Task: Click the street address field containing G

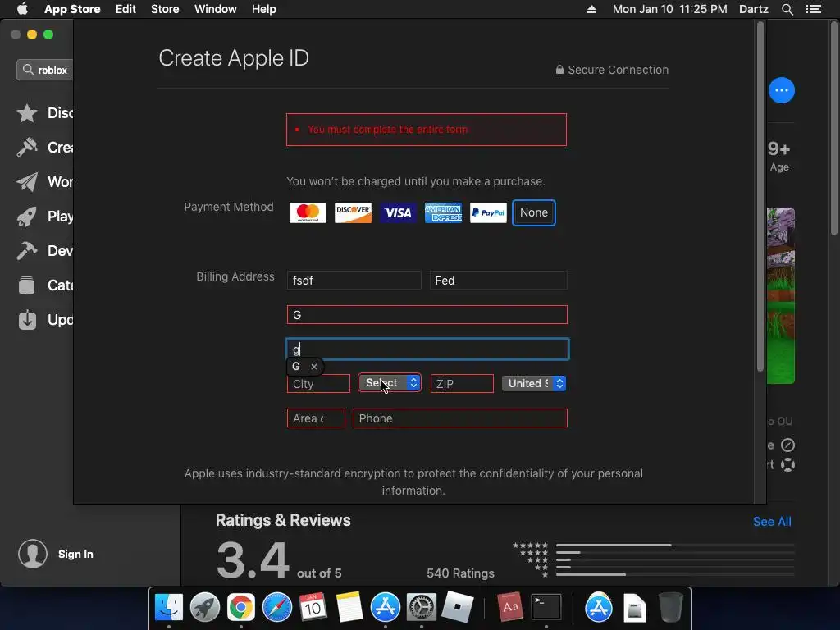Action: 427,314
